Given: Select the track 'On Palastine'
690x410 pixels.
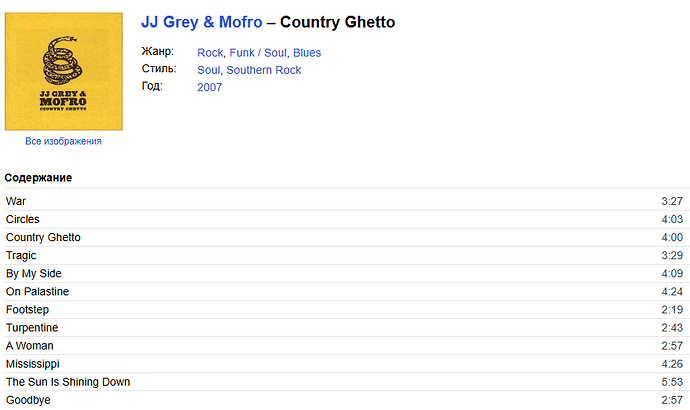Looking at the screenshot, I should coord(37,292).
